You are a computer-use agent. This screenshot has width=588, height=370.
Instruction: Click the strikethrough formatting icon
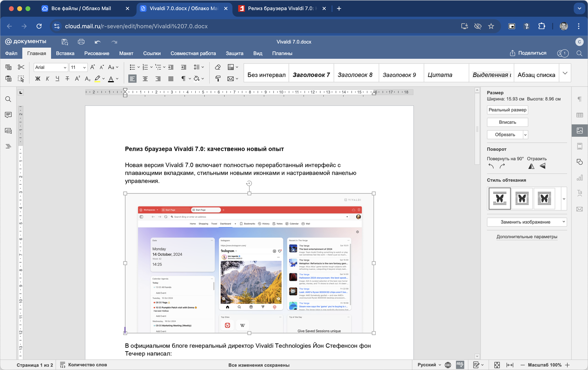point(67,79)
